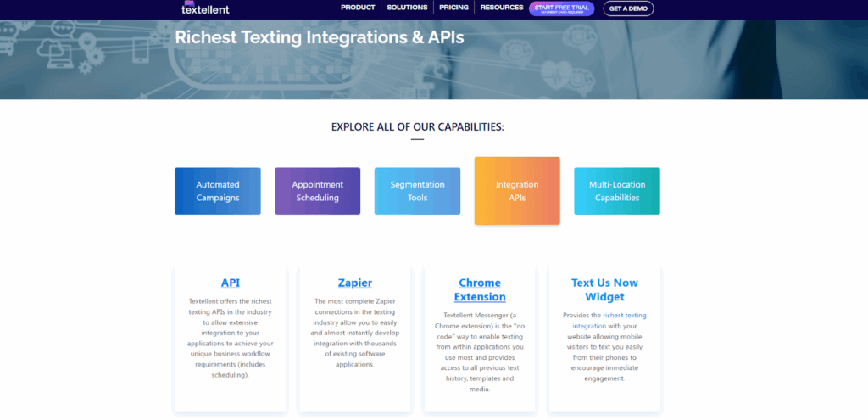Open the PRODUCT menu
Screen dimensions: 868x420
(358, 8)
